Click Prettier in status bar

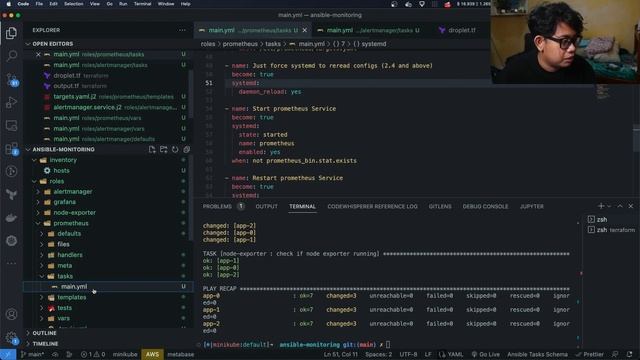click(x=589, y=354)
